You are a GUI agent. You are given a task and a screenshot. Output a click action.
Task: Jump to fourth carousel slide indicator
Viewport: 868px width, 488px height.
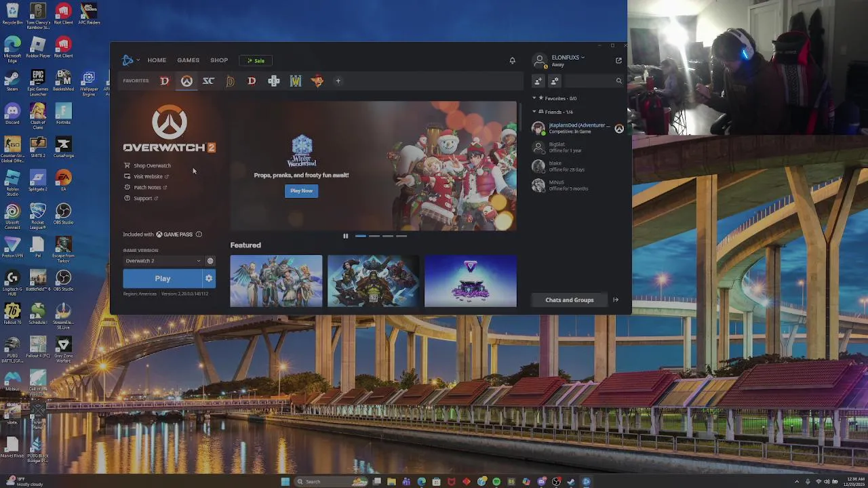tap(401, 236)
